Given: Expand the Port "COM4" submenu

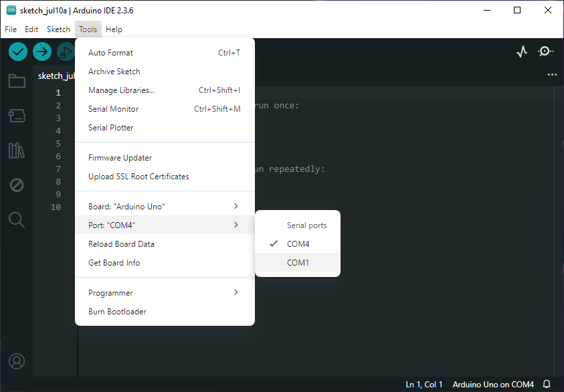Looking at the screenshot, I should [x=165, y=225].
